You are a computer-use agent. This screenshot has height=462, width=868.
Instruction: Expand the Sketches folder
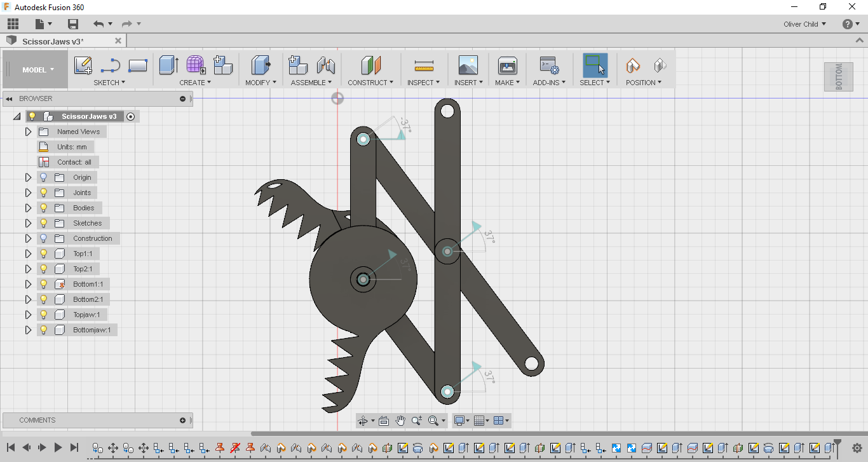(x=27, y=223)
